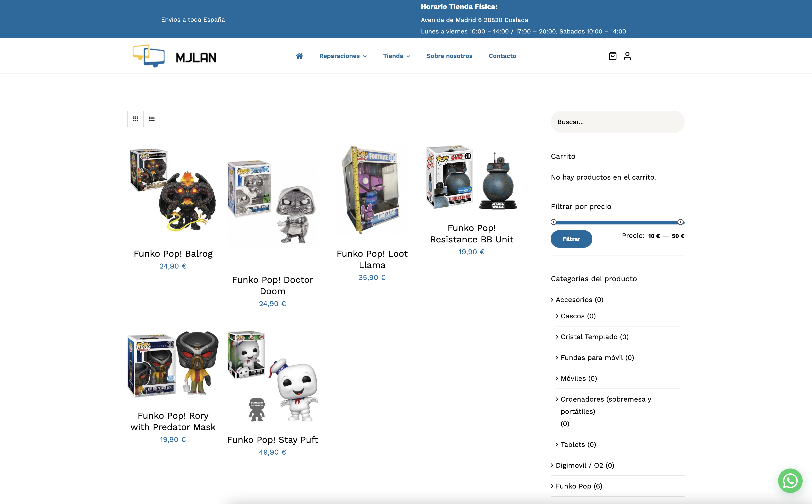Open WhatsApp chat bubble
Image resolution: width=812 pixels, height=504 pixels.
[790, 481]
